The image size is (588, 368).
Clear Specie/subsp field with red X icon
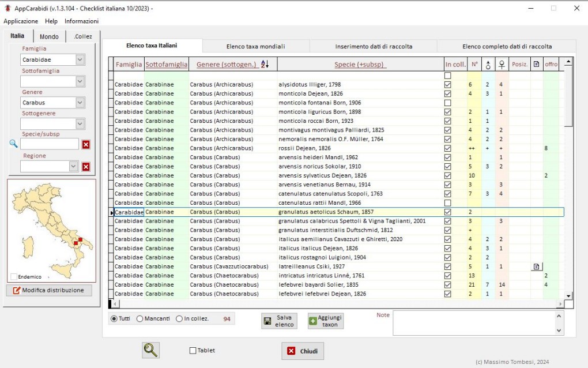coord(86,144)
